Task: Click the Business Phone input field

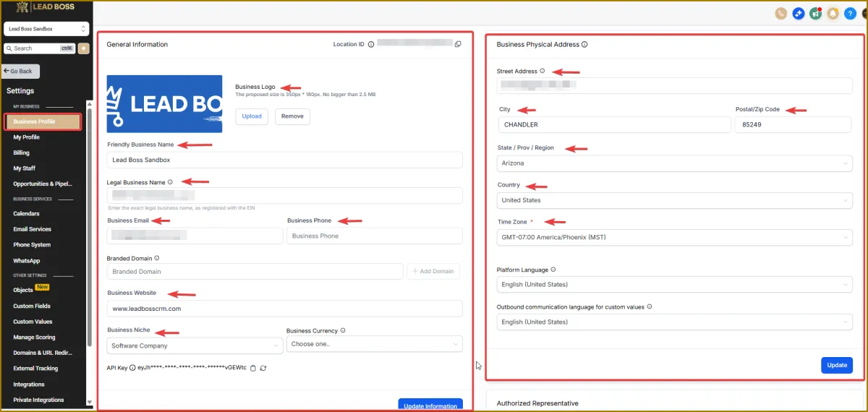Action: [375, 236]
